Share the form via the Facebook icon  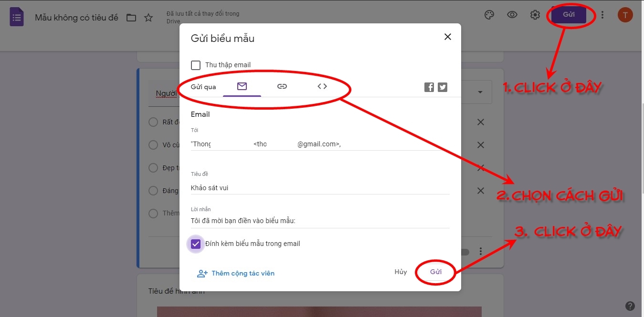coord(429,87)
